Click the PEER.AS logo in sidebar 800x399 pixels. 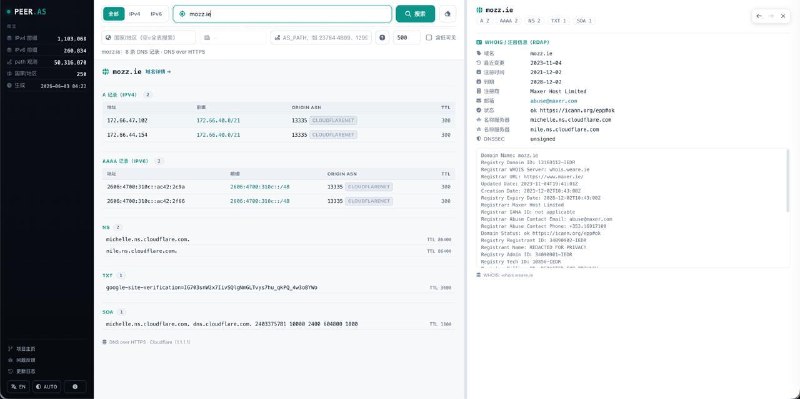pos(27,11)
